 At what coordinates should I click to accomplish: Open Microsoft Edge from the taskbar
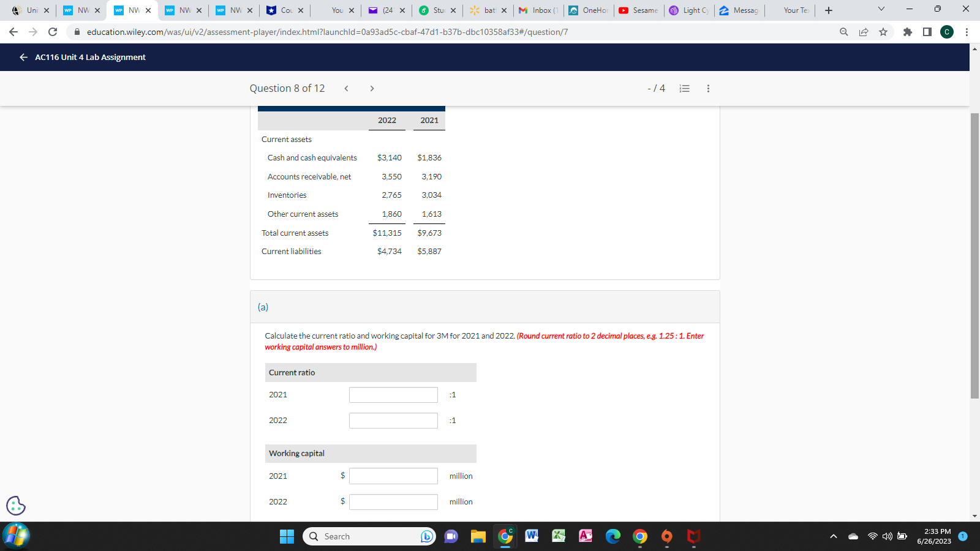(613, 536)
